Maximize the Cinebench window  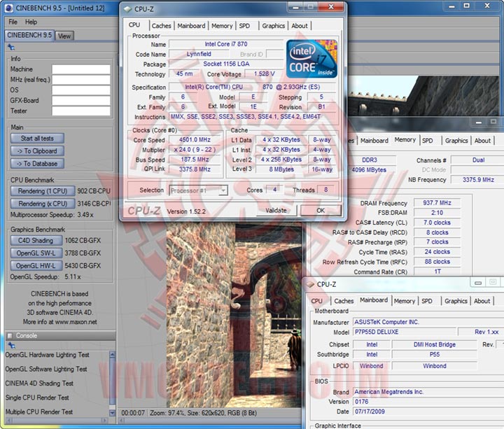(467, 6)
